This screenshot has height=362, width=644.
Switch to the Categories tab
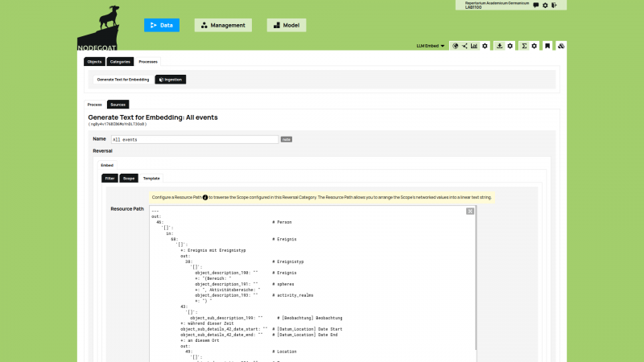point(118,61)
